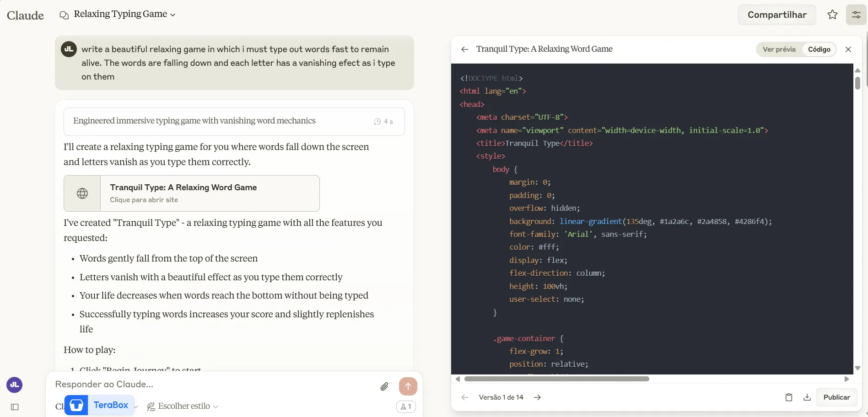Open the Tranquil Type artifact card
The height and width of the screenshot is (417, 868).
point(192,193)
